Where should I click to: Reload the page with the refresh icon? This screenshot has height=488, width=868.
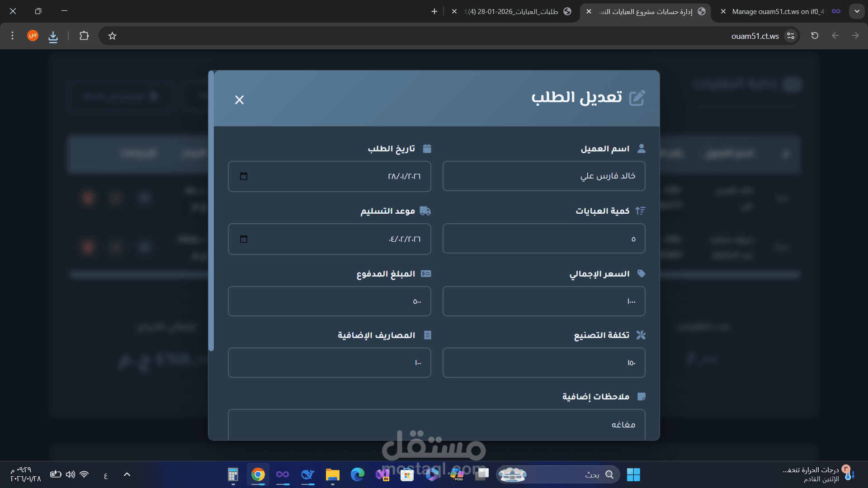(x=815, y=36)
